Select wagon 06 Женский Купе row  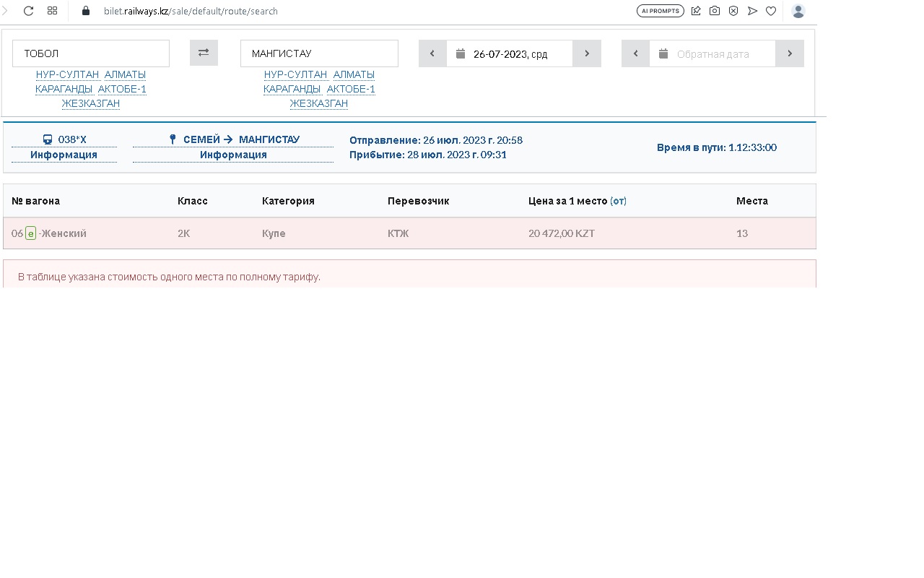coord(409,233)
